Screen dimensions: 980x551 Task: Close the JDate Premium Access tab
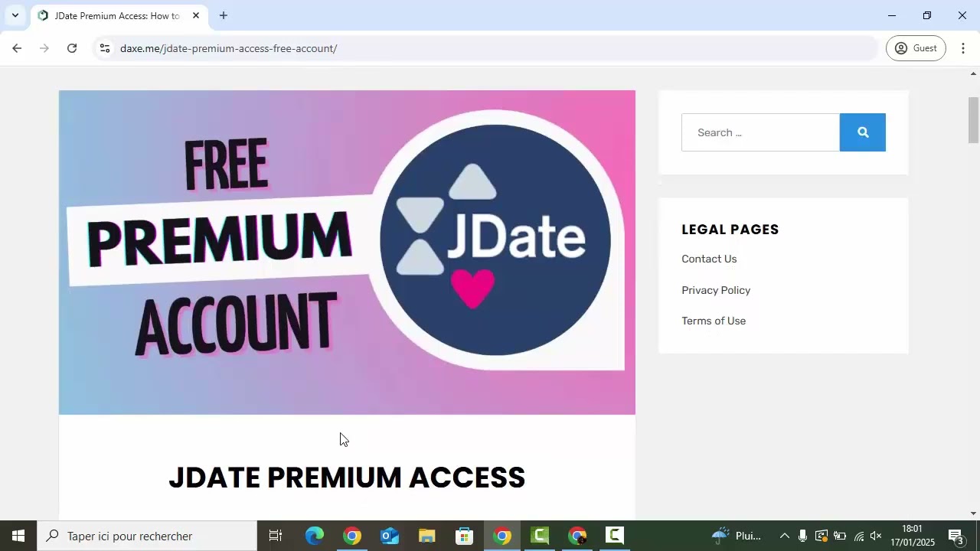pyautogui.click(x=196, y=15)
